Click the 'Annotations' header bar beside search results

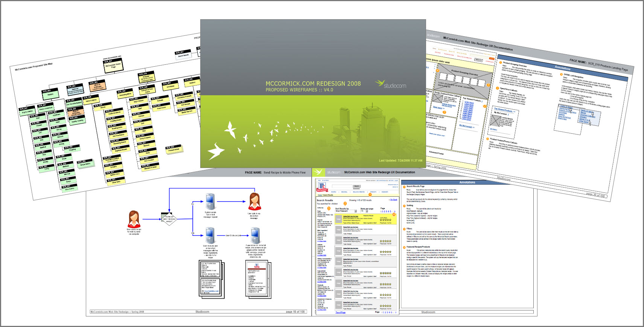coord(467,182)
